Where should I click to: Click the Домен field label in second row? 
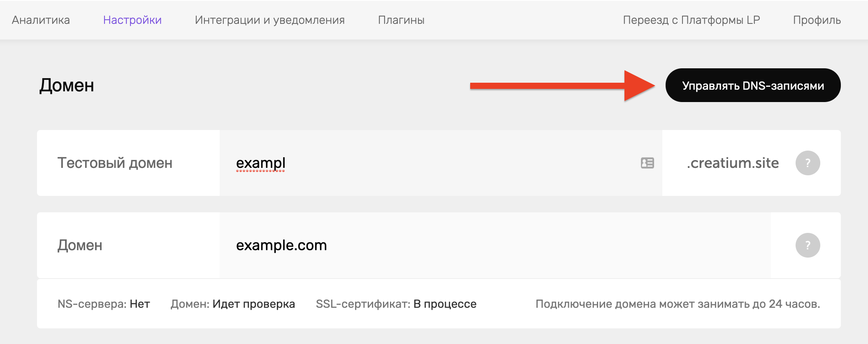[80, 245]
